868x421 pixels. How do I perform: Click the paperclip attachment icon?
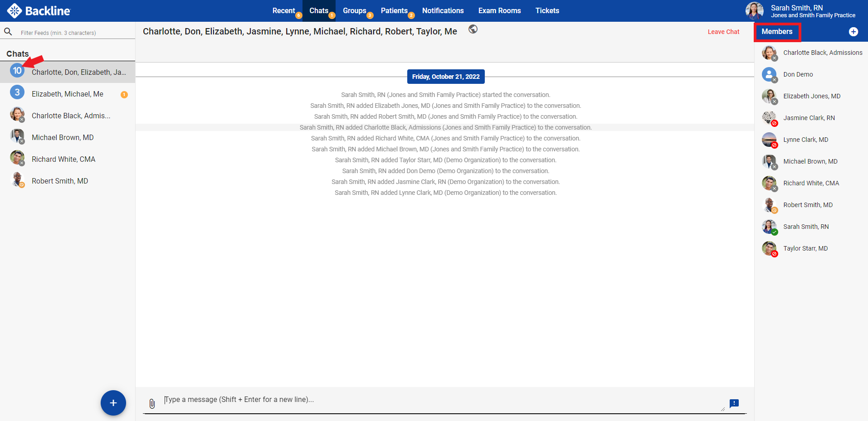pos(152,403)
